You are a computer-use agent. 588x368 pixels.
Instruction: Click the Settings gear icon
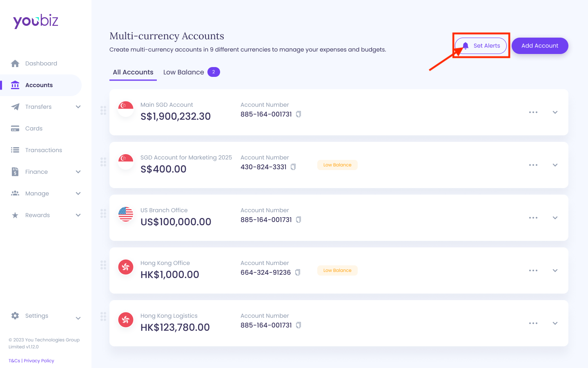15,315
